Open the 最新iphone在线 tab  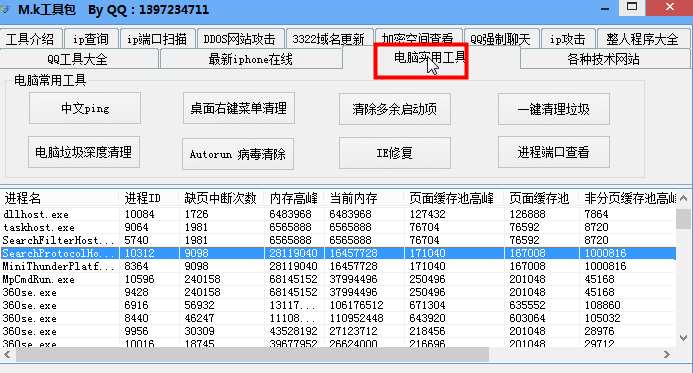251,59
